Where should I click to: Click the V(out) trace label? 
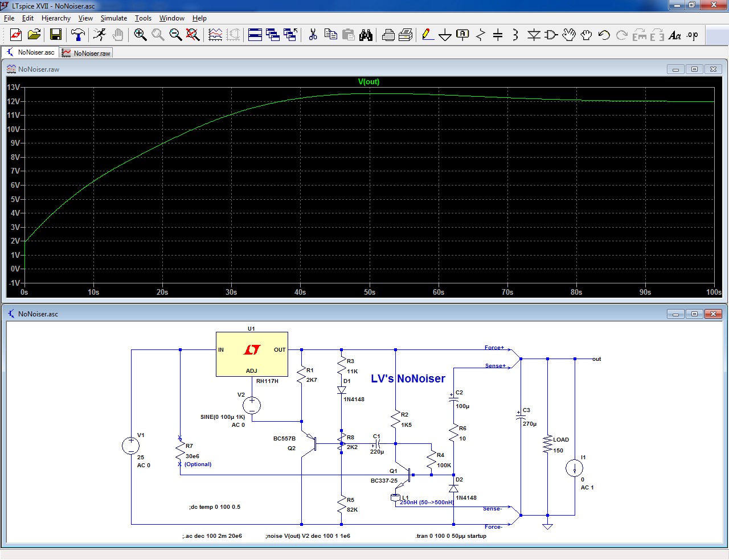(x=368, y=81)
